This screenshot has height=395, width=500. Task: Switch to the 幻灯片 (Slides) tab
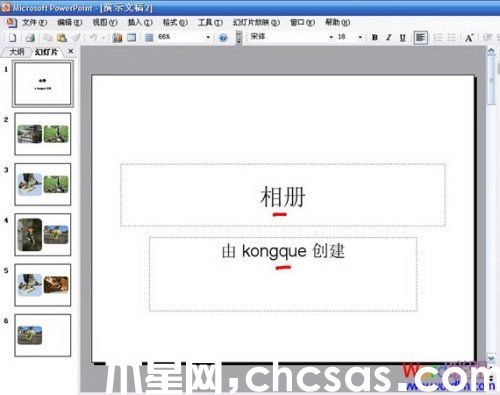point(46,52)
